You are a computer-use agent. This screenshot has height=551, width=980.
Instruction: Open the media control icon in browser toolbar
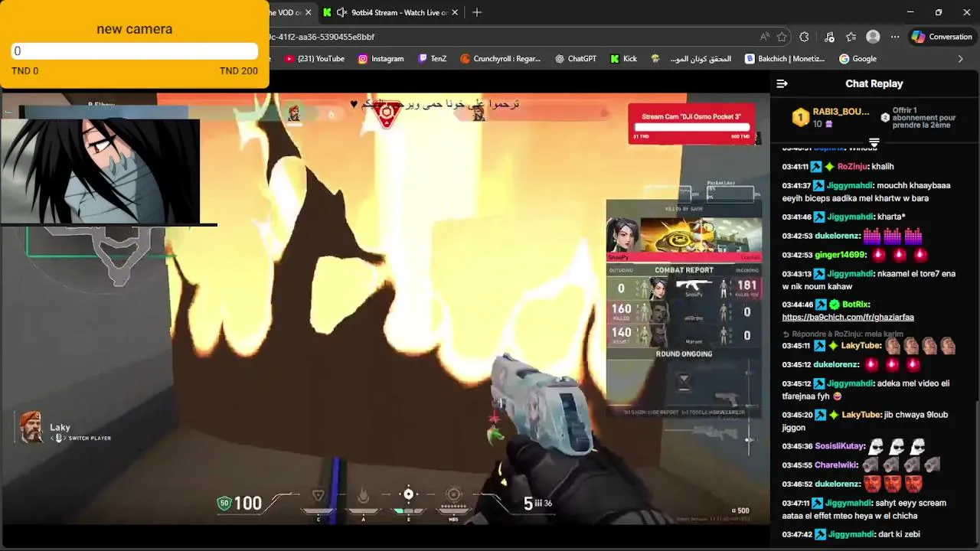click(x=829, y=37)
